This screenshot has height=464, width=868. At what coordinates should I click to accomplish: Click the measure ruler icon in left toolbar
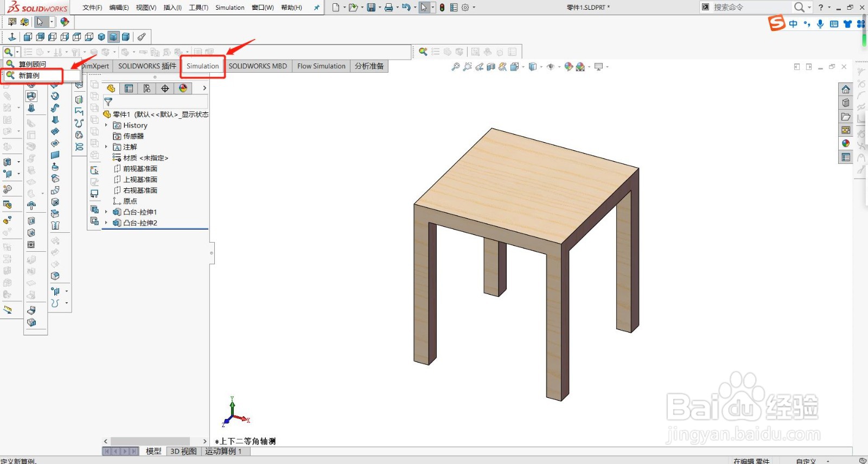coord(8,310)
